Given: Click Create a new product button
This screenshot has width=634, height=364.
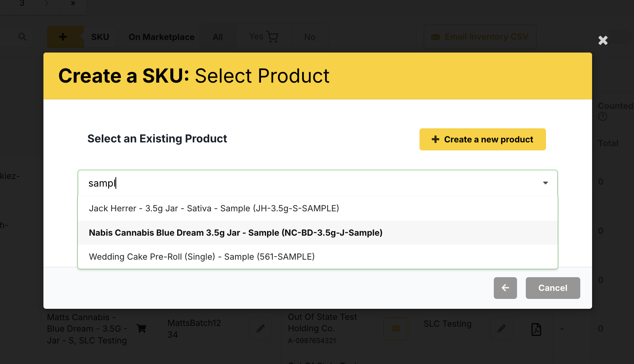Looking at the screenshot, I should 482,139.
